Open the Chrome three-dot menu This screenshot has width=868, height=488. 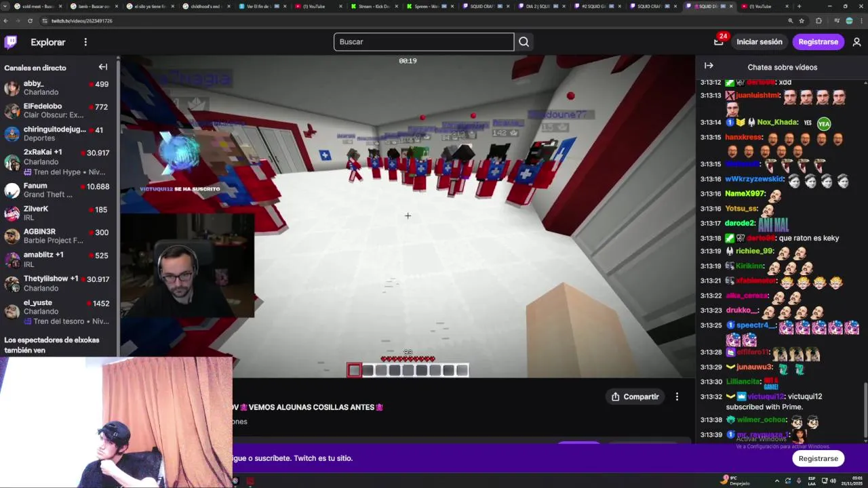point(861,21)
